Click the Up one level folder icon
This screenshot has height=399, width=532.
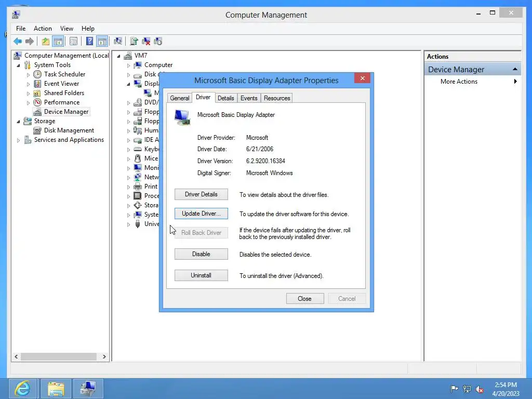tap(46, 42)
